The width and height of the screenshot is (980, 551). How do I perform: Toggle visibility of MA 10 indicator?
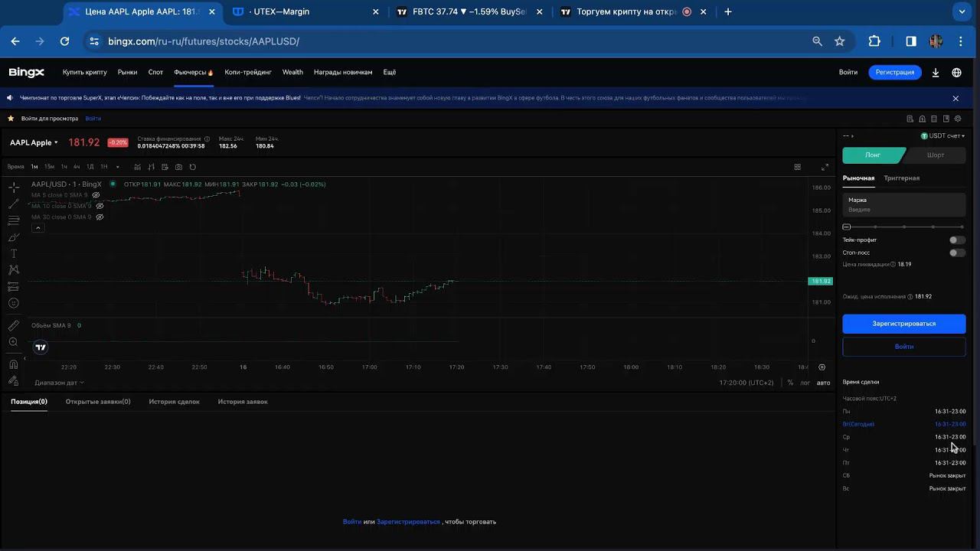point(100,206)
